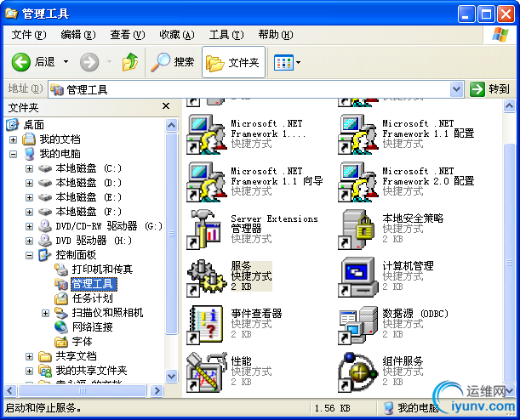
Task: Open Microsoft .NET Framework 1.... icon
Action: pyautogui.click(x=207, y=134)
